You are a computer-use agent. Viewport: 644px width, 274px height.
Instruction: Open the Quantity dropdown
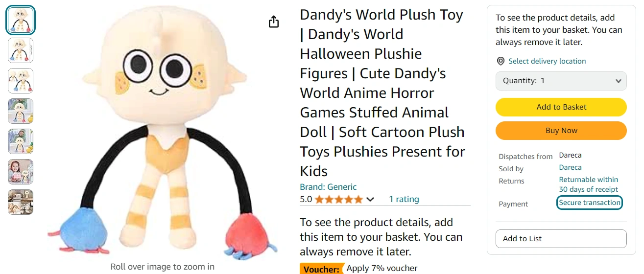(561, 81)
